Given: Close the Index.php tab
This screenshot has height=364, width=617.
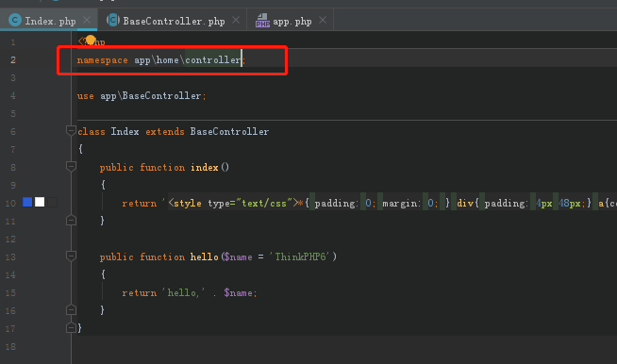Looking at the screenshot, I should [87, 20].
